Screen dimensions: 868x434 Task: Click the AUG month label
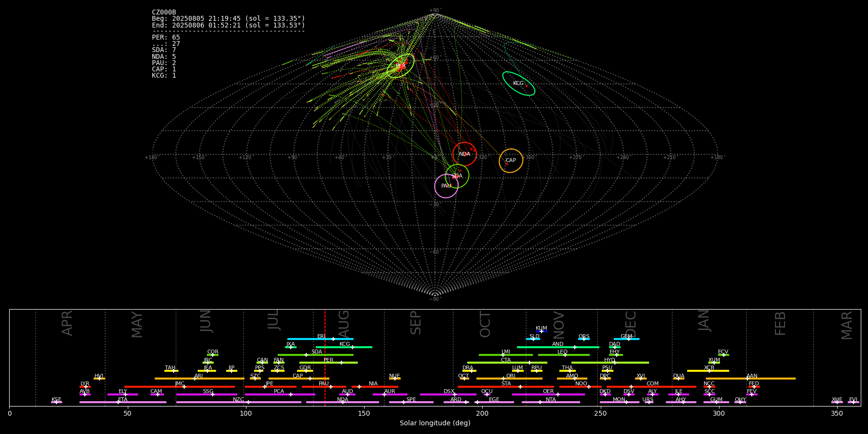click(344, 324)
